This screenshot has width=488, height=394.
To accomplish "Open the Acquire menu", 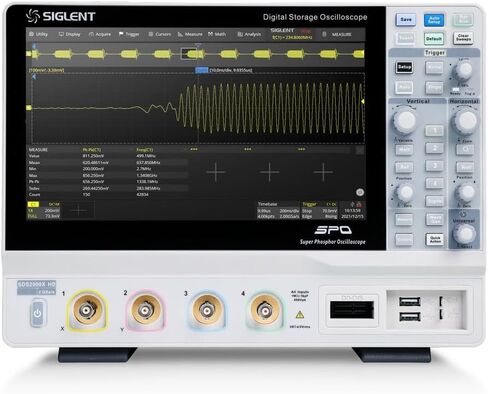I will (100, 34).
